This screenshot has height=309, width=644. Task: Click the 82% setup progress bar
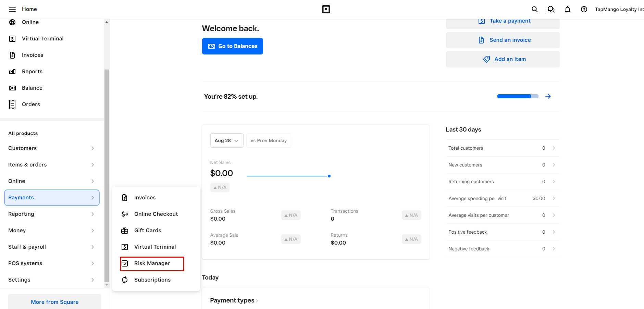[518, 96]
